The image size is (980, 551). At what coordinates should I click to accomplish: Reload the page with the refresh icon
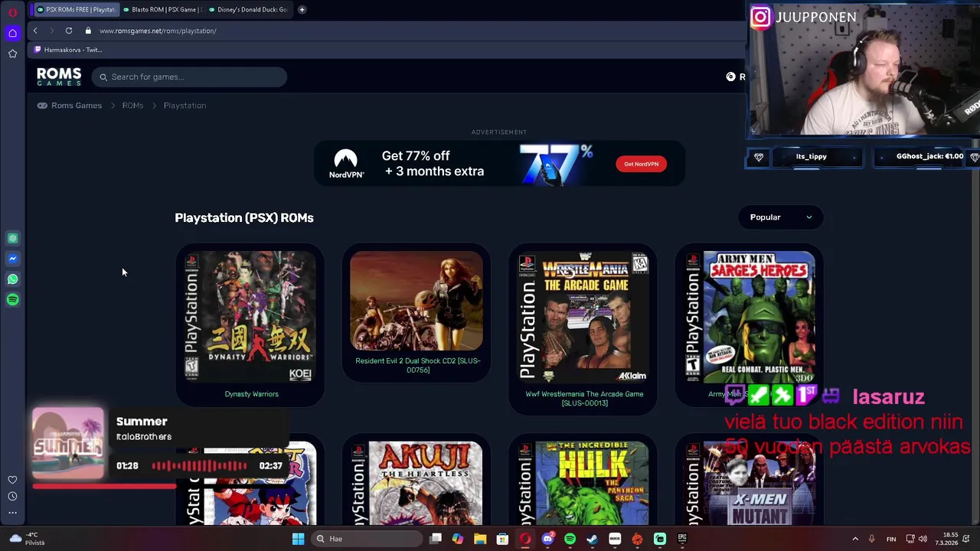pyautogui.click(x=69, y=31)
